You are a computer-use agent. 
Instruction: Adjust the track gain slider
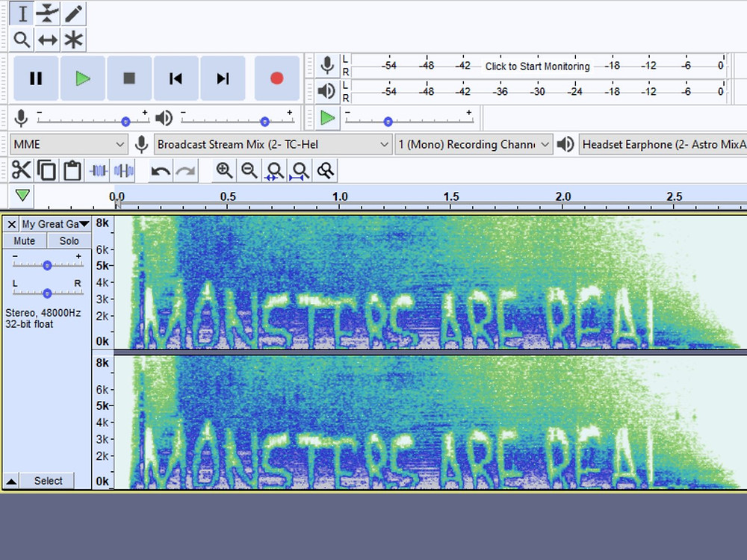tap(46, 265)
